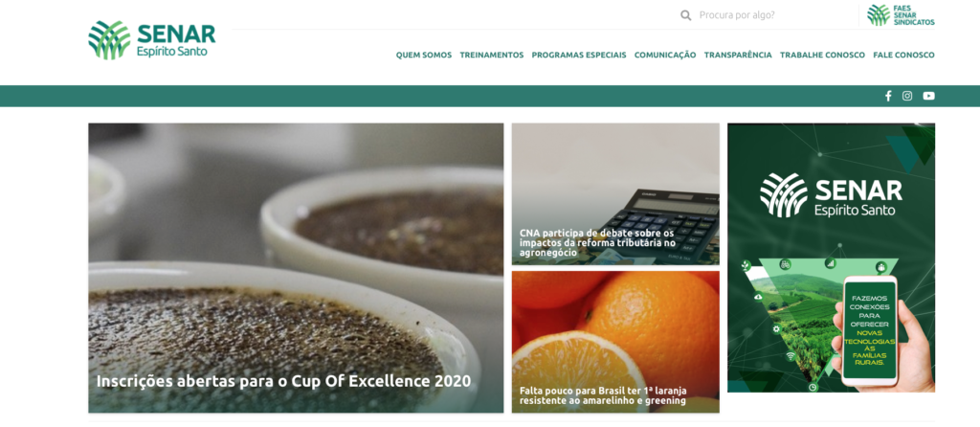Open the Instagram social icon
The height and width of the screenshot is (427, 980).
coord(907,96)
